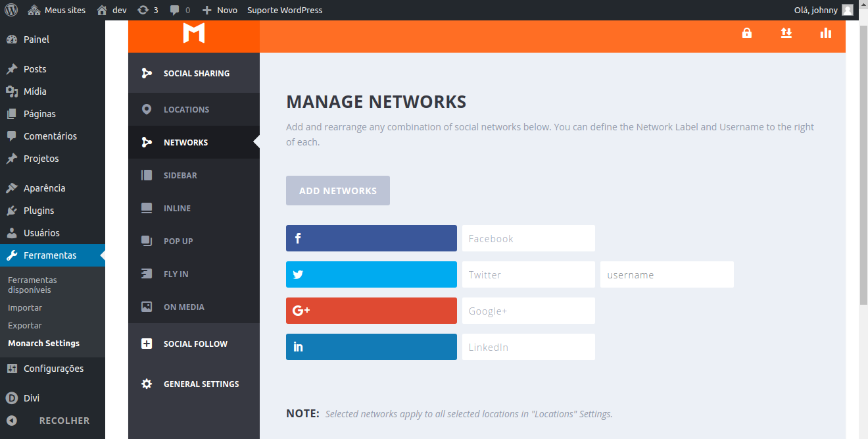This screenshot has width=868, height=439.
Task: Open the Pop Up settings tab
Action: [178, 241]
